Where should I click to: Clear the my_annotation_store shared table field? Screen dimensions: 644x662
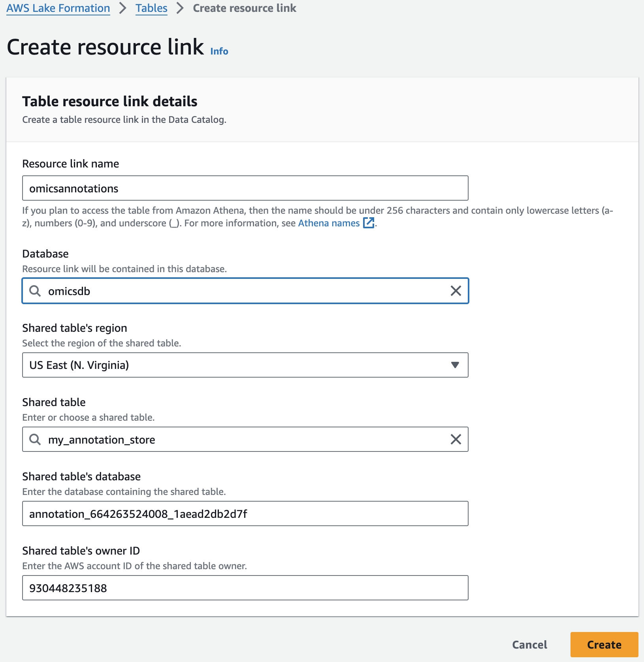pos(456,439)
